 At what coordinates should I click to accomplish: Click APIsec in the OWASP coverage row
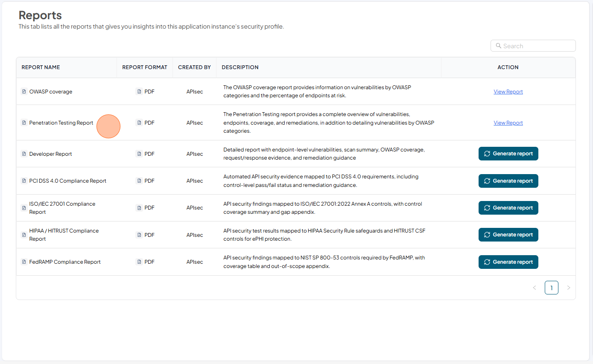click(x=195, y=91)
